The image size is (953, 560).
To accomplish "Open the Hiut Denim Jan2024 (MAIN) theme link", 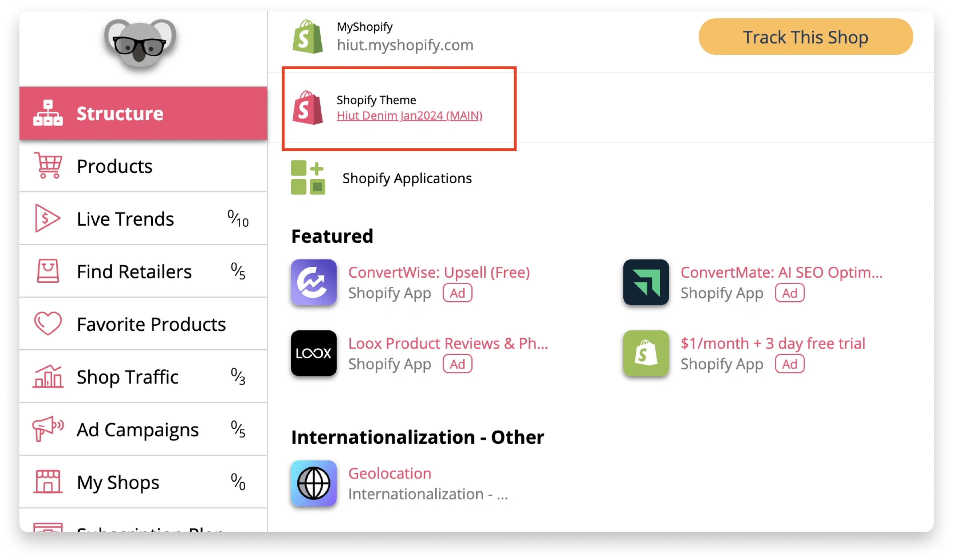I will pos(409,116).
